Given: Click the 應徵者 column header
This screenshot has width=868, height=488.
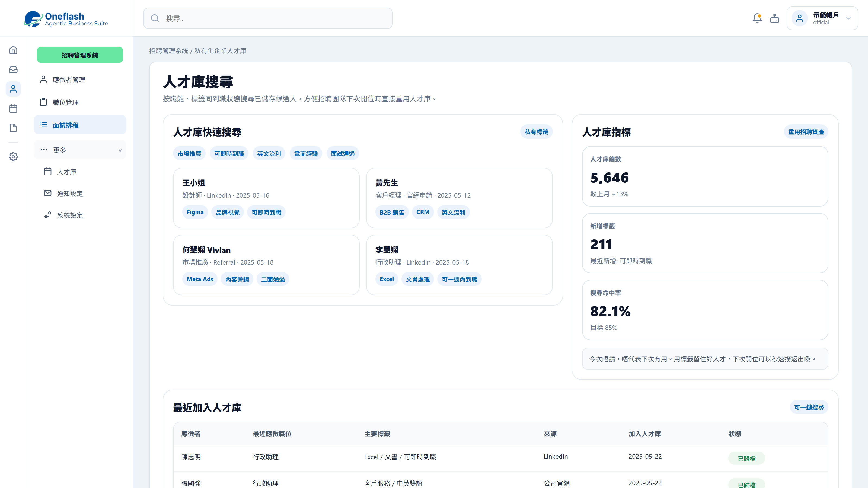Looking at the screenshot, I should (x=191, y=434).
